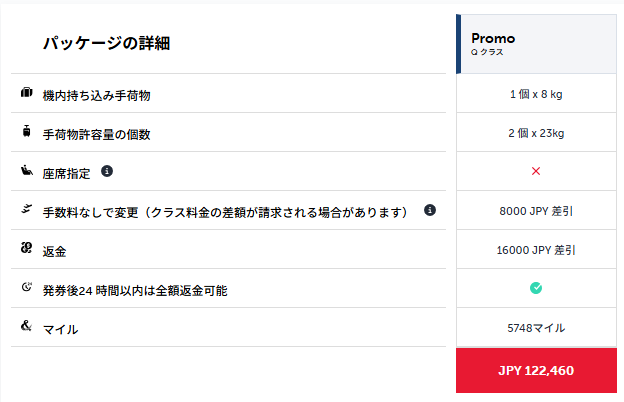Click the carry-on baggage icon
This screenshot has width=624, height=402.
[x=27, y=92]
